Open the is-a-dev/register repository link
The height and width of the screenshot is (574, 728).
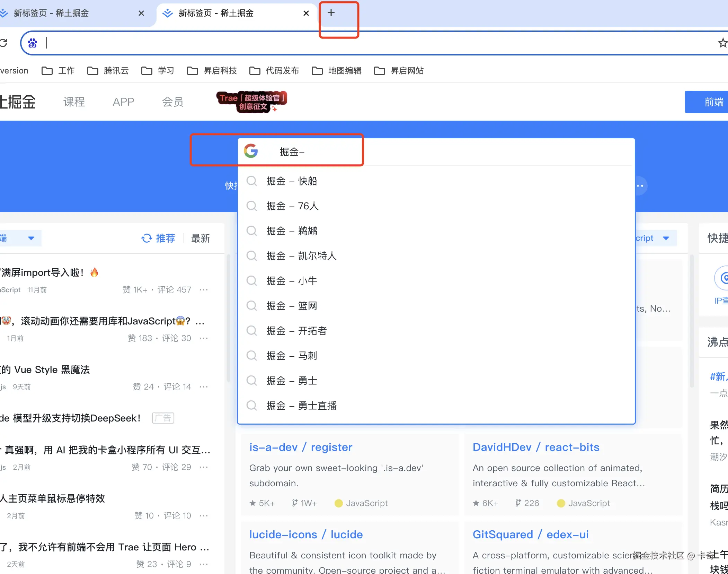tap(301, 447)
